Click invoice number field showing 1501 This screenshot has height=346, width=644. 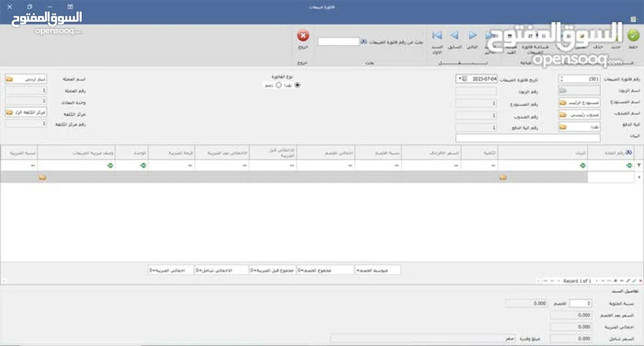[579, 78]
